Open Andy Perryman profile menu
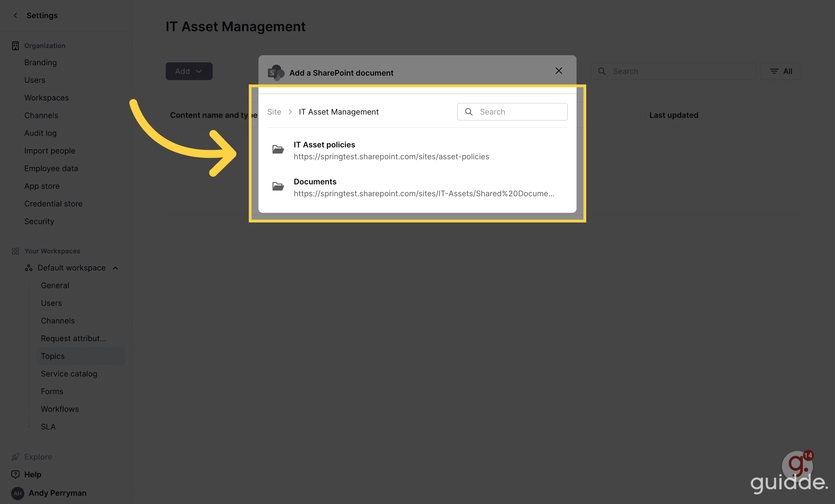Screen dimensions: 835x504 click(58, 493)
